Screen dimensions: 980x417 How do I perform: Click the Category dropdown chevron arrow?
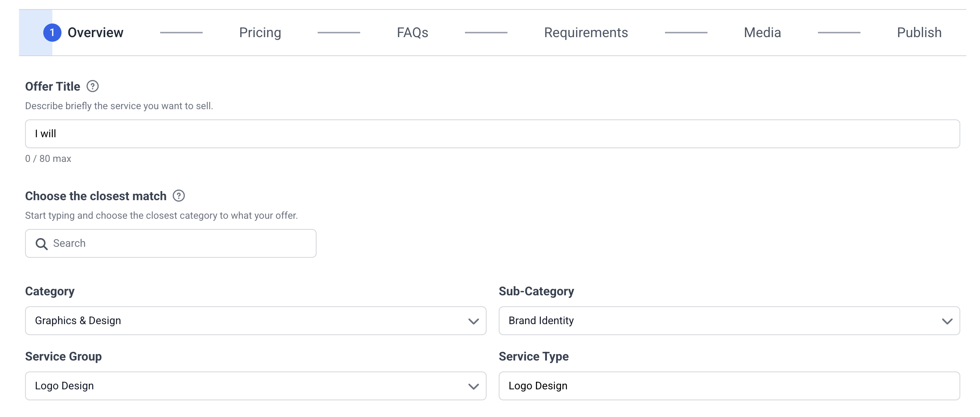pyautogui.click(x=473, y=321)
